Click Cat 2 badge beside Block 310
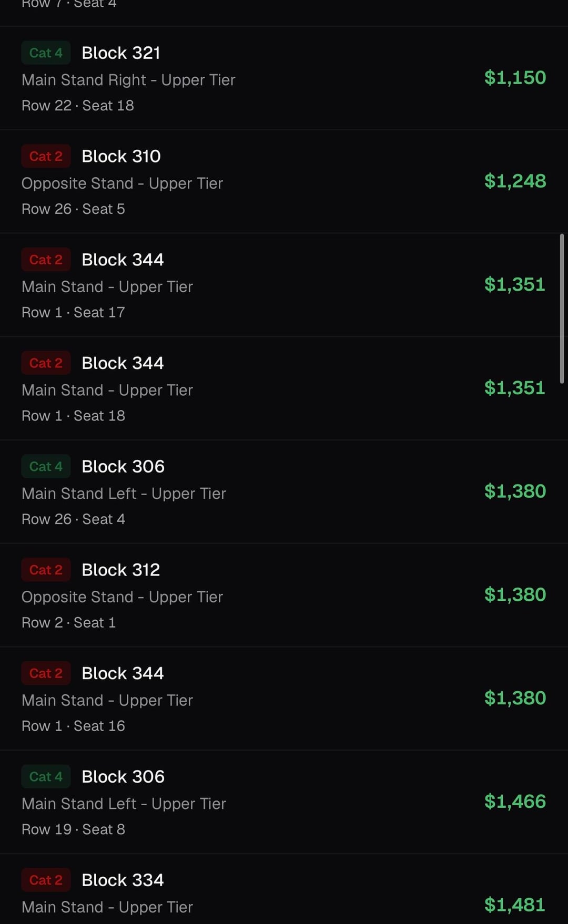568x924 pixels. click(46, 157)
